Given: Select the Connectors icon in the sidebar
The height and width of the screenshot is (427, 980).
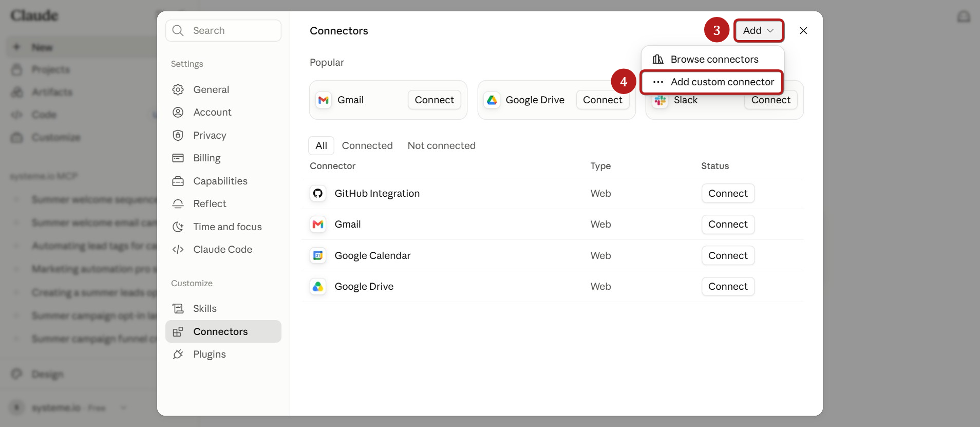Looking at the screenshot, I should coord(178,331).
